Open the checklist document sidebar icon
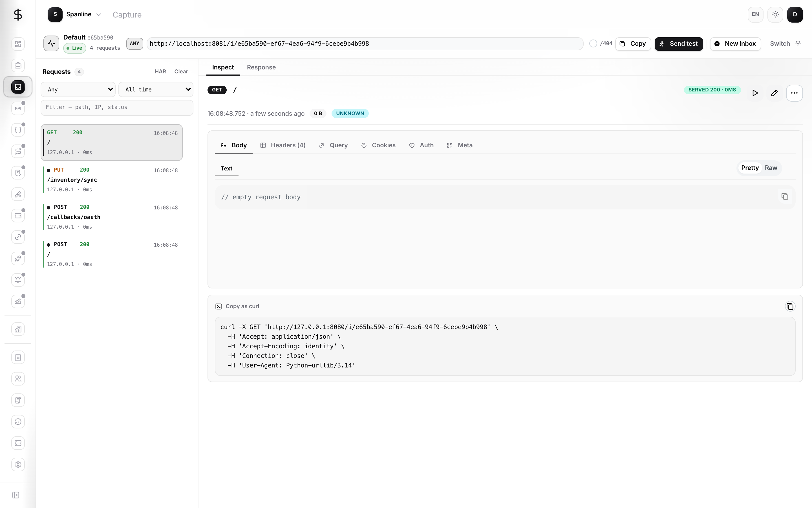Viewport: 812px width, 508px height. [x=18, y=173]
